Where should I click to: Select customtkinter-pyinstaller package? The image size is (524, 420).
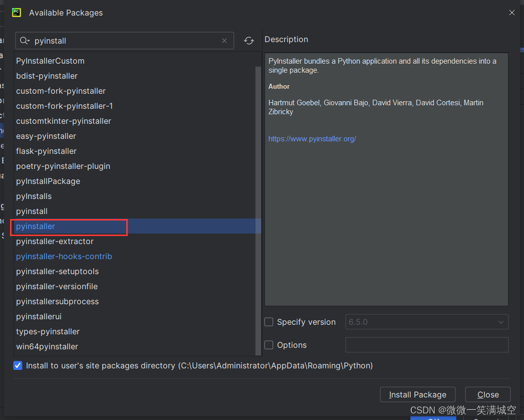tap(137, 121)
